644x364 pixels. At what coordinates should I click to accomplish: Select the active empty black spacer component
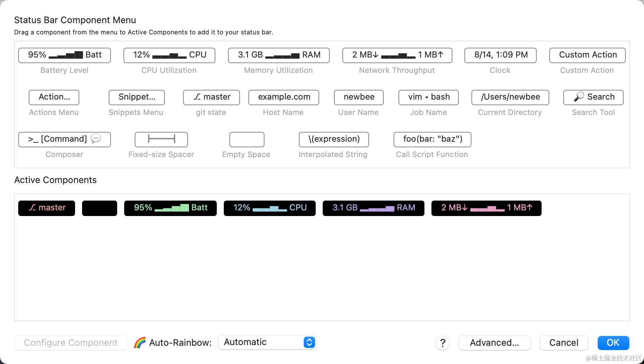tap(100, 208)
